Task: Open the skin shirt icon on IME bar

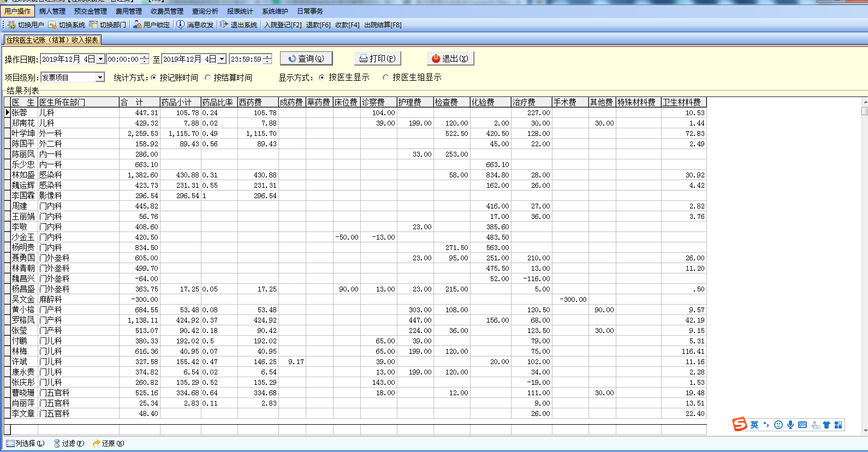Action: click(827, 425)
